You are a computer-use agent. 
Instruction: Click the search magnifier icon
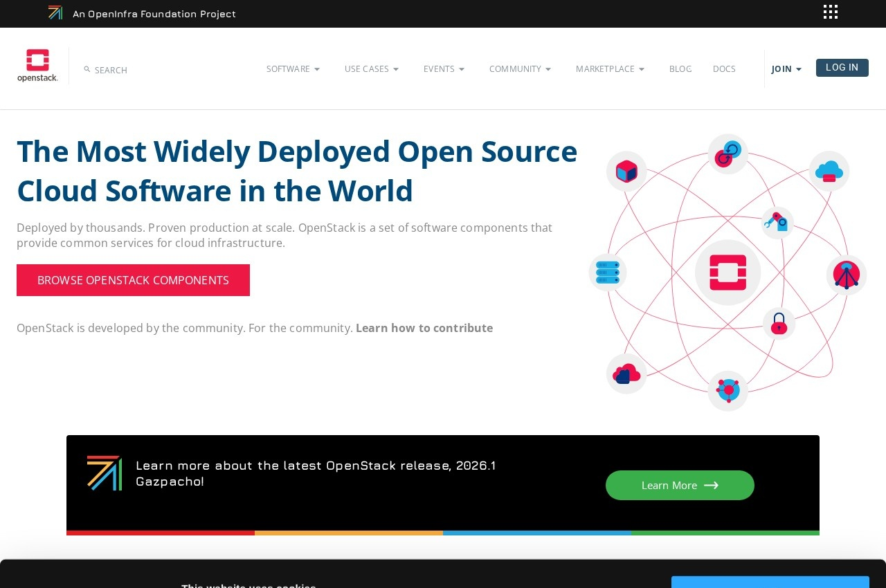[x=87, y=69]
